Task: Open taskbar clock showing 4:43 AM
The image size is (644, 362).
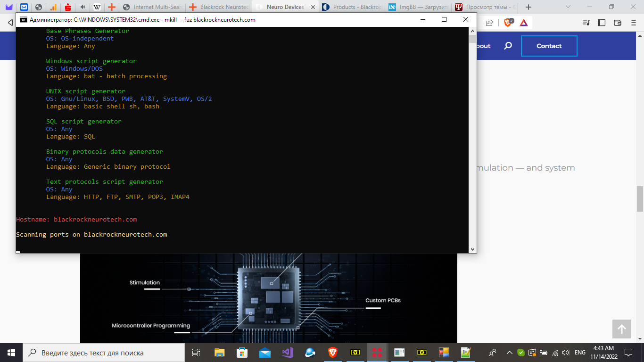Action: 605,353
